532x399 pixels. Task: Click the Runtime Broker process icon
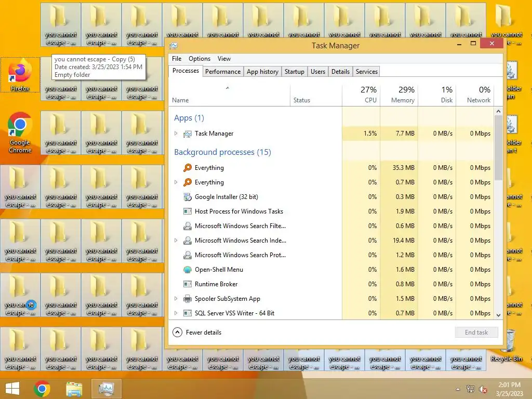[x=187, y=284]
